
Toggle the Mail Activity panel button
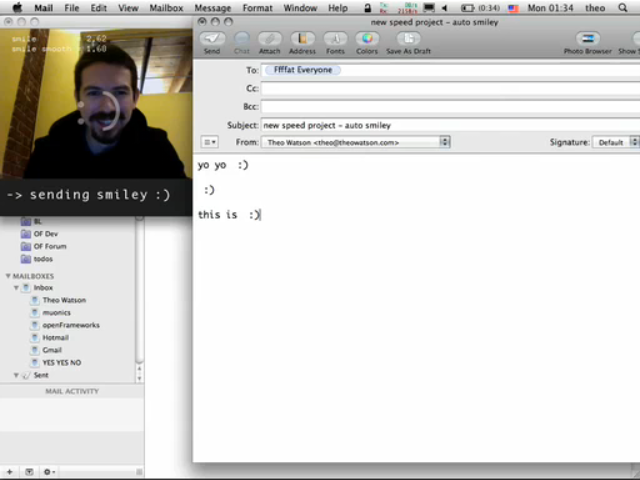[29, 472]
